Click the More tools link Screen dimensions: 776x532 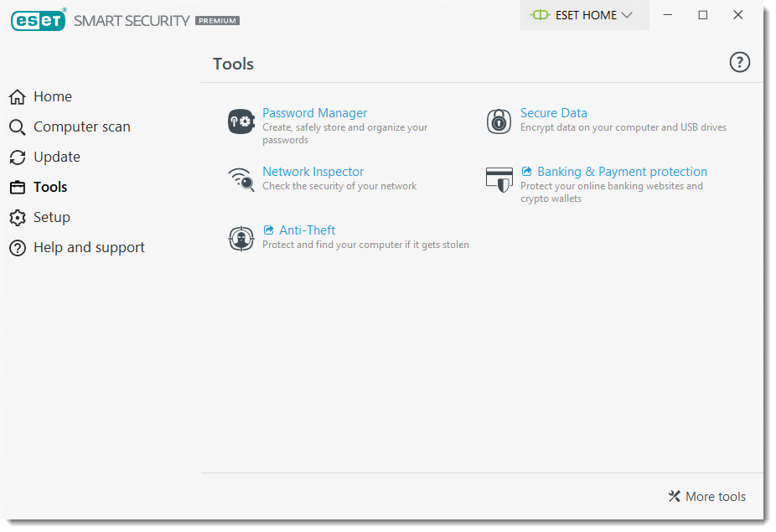pyautogui.click(x=716, y=496)
